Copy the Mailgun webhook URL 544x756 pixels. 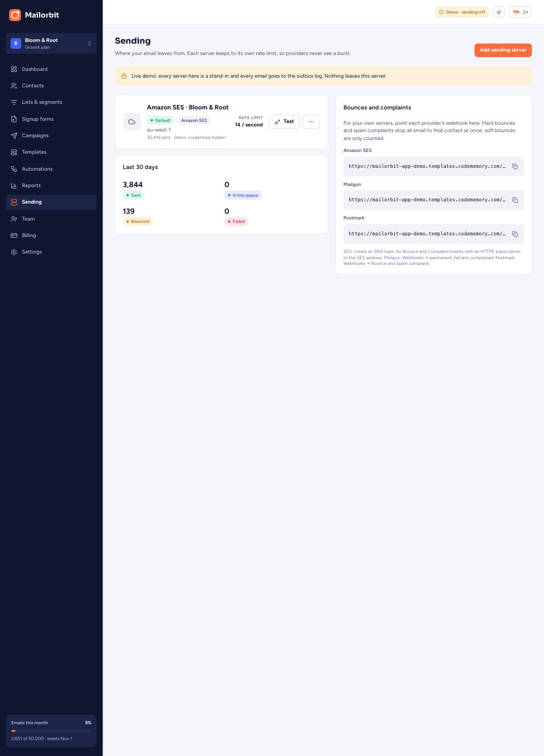[x=515, y=200]
